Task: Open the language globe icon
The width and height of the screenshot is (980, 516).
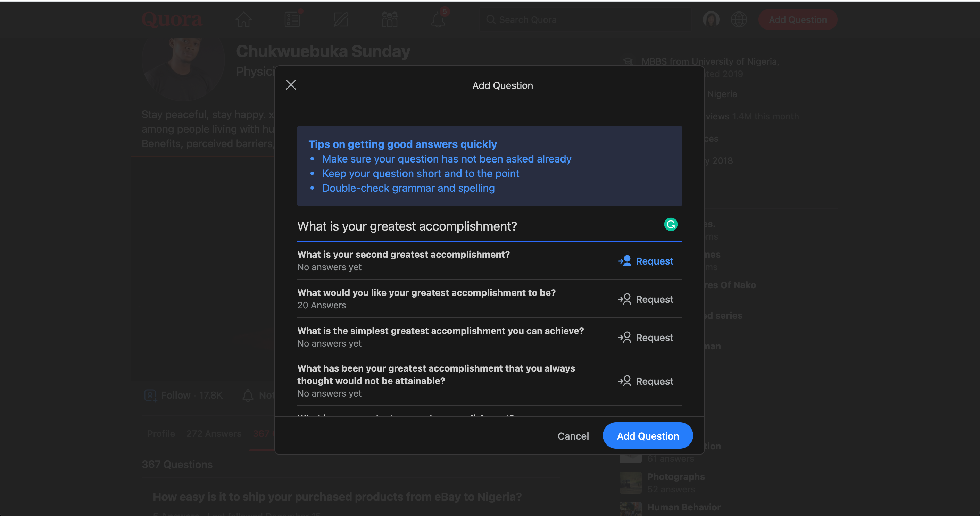Action: pos(739,19)
